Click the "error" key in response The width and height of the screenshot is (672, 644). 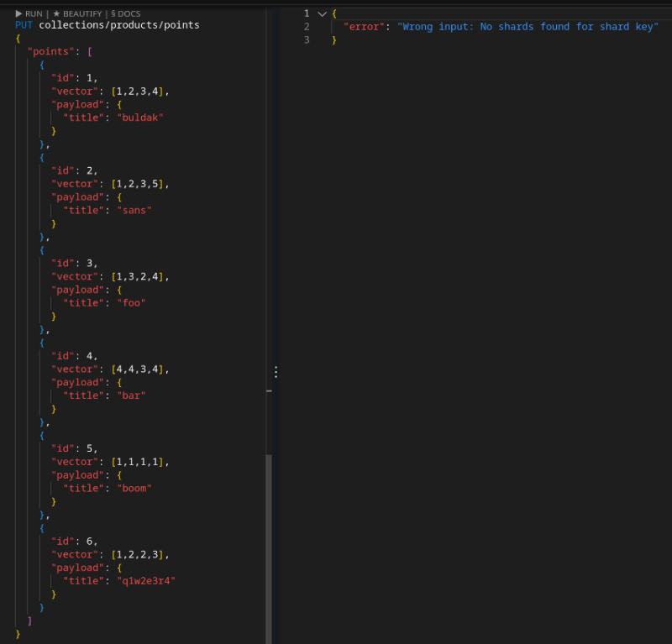point(364,27)
